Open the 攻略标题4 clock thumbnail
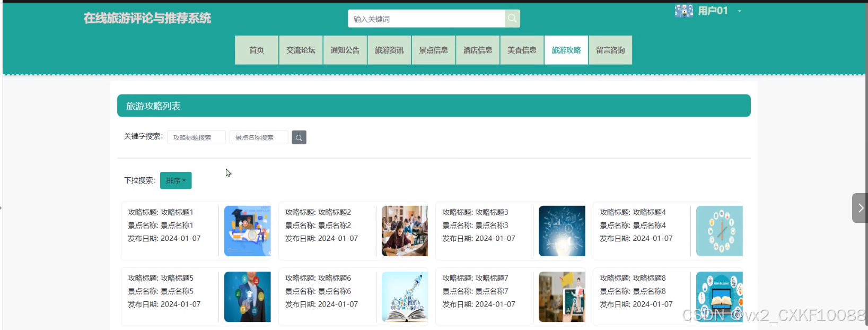The width and height of the screenshot is (868, 330). [x=720, y=231]
